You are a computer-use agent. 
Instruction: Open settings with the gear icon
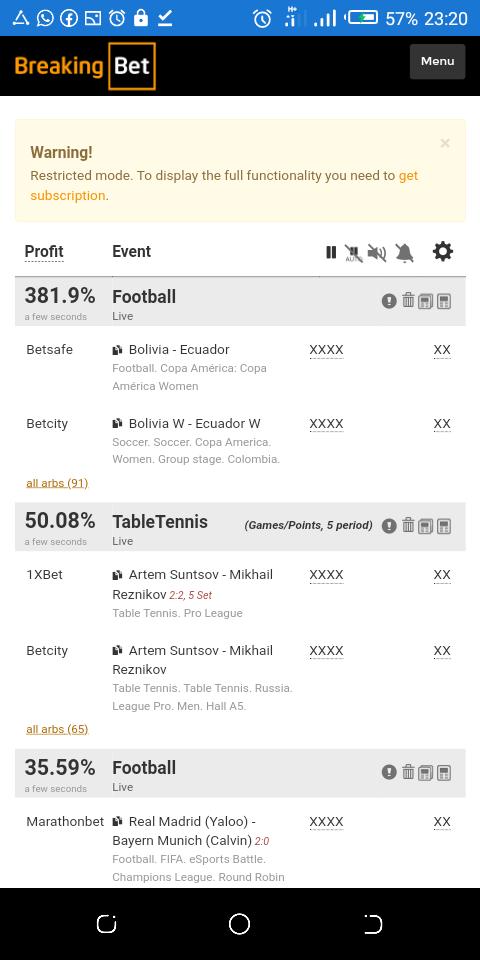coord(443,251)
